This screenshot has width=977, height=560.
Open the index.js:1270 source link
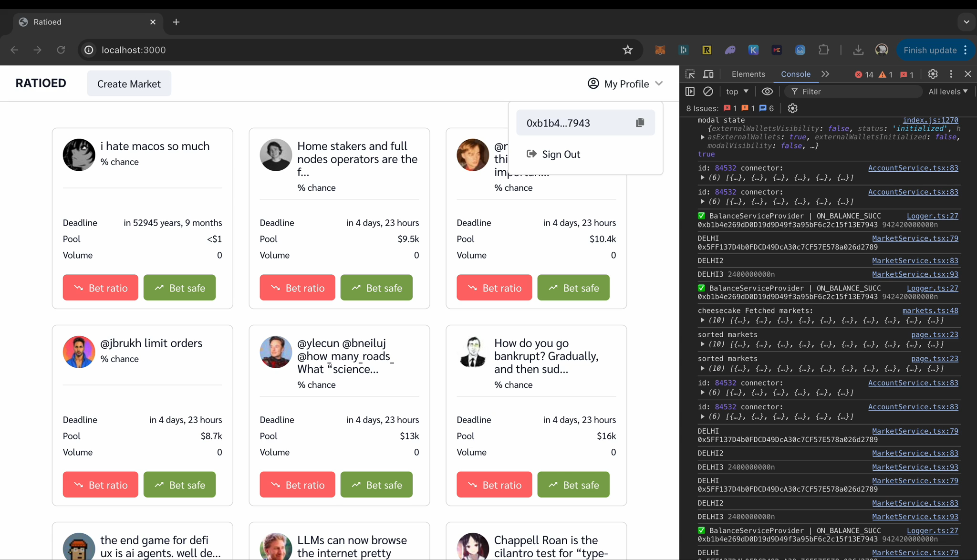[x=930, y=120]
